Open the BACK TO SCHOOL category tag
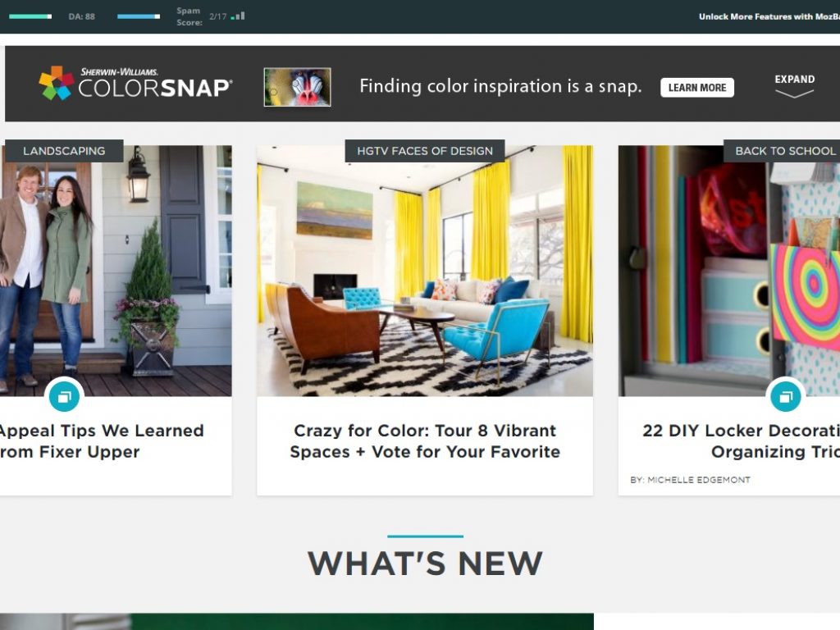This screenshot has width=840, height=630. 782,151
